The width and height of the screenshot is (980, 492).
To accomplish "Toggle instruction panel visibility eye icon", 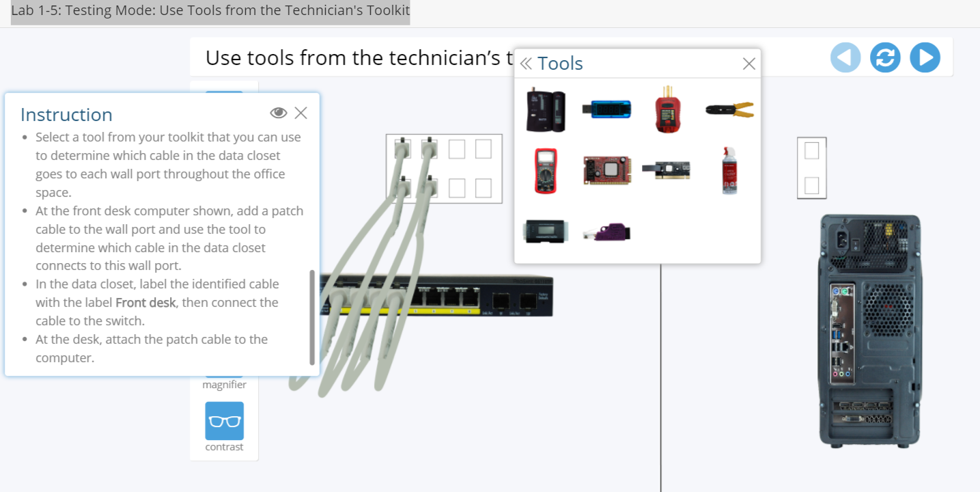I will 278,113.
